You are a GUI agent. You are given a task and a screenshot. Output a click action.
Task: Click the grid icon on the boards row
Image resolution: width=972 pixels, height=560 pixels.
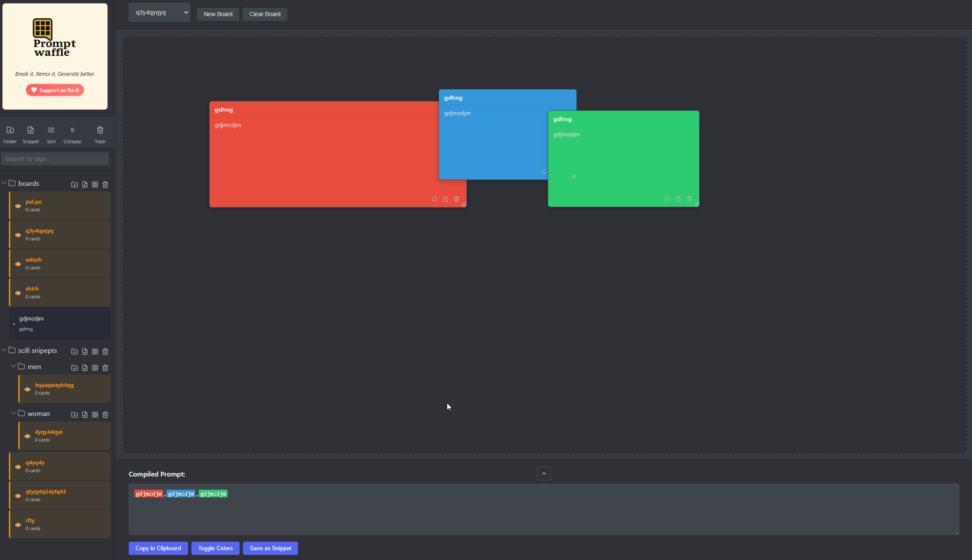[95, 185]
